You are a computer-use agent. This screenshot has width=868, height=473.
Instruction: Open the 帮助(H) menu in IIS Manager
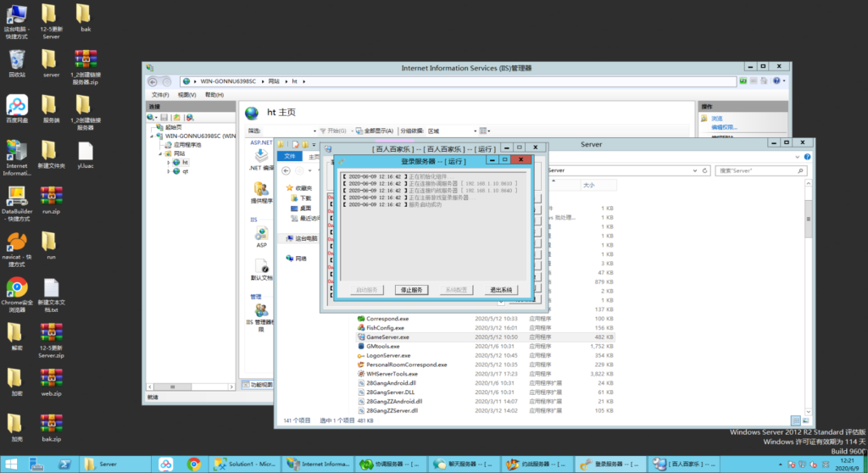pyautogui.click(x=214, y=95)
